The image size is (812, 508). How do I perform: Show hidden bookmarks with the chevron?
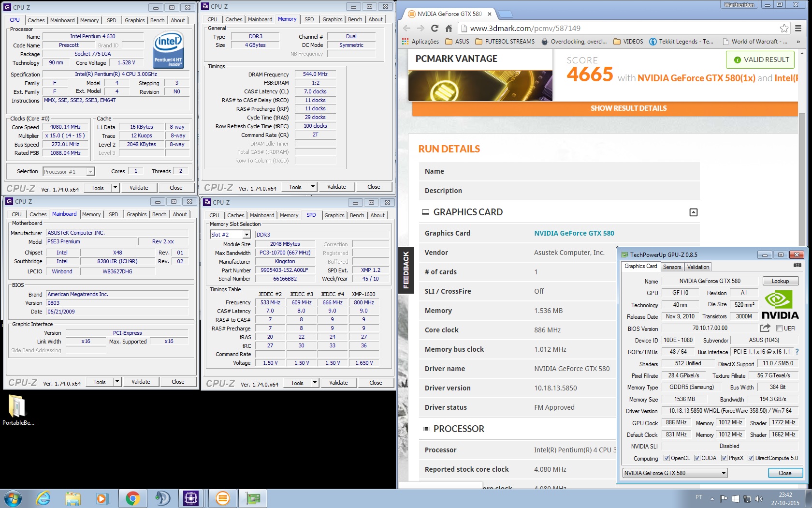point(798,42)
